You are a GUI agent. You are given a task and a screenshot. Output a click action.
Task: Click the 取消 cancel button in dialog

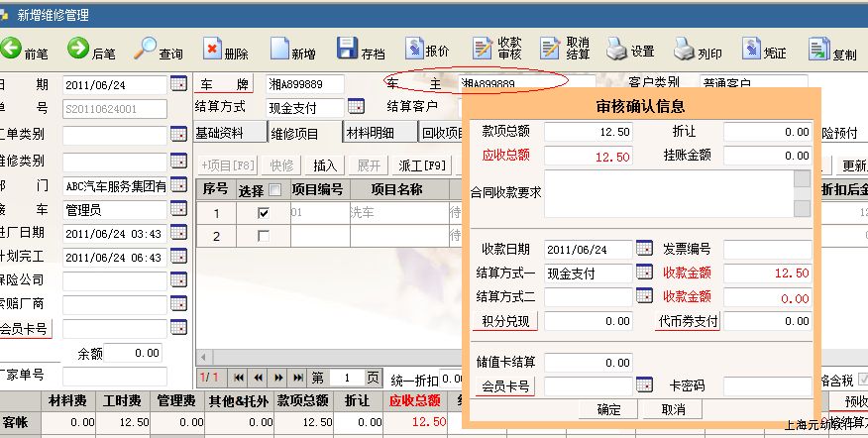[673, 409]
